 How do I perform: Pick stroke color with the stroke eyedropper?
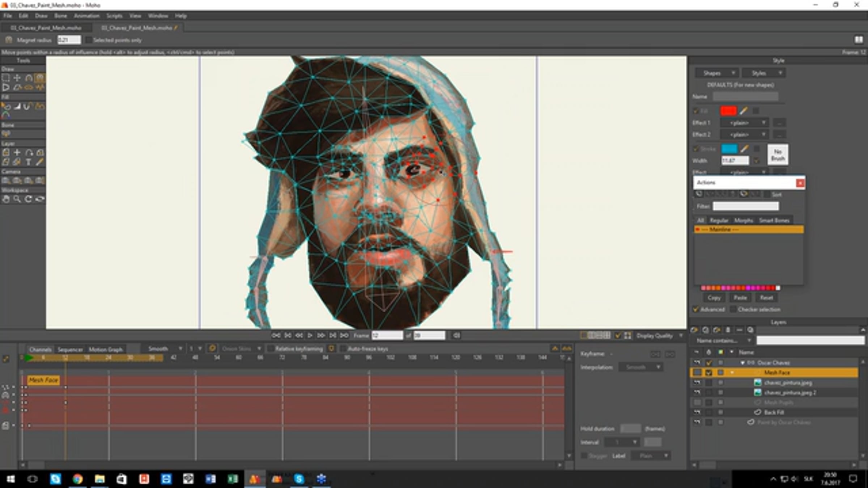pyautogui.click(x=744, y=149)
